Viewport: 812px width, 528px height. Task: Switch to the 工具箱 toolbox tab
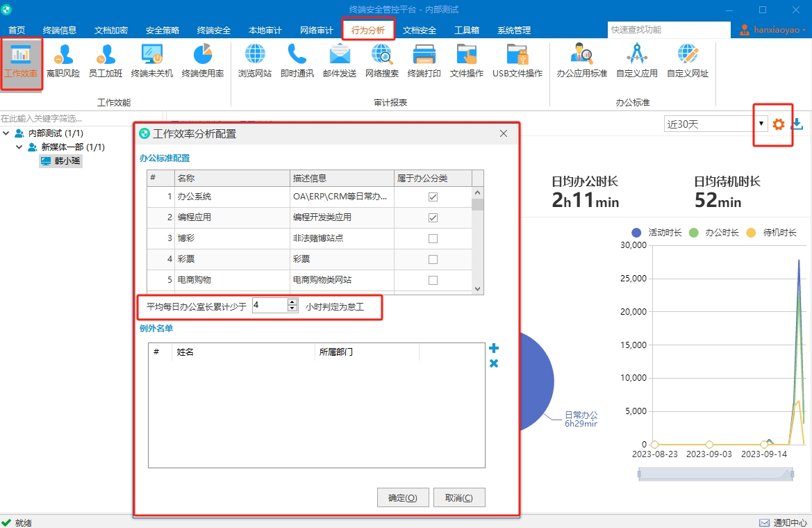[466, 30]
